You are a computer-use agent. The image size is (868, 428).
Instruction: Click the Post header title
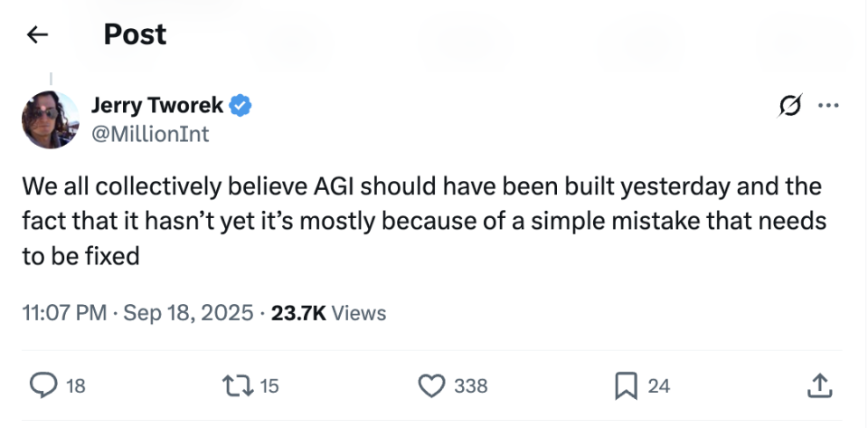135,34
